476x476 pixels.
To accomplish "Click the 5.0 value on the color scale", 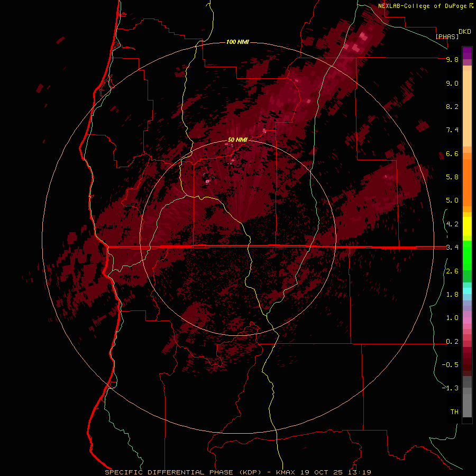I will (x=452, y=200).
